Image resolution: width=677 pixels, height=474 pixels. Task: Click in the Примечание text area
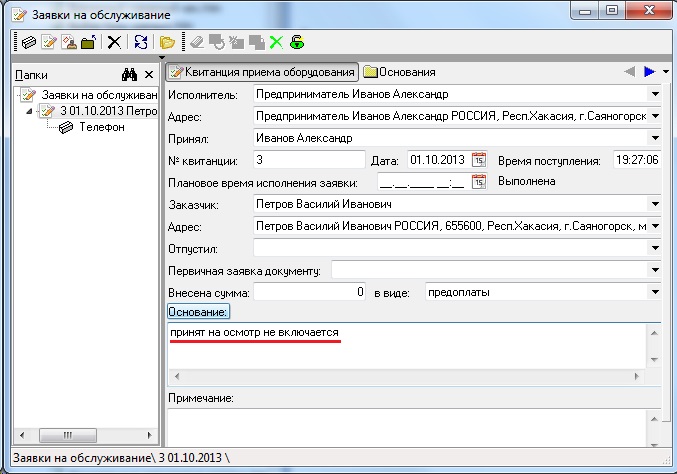407,427
